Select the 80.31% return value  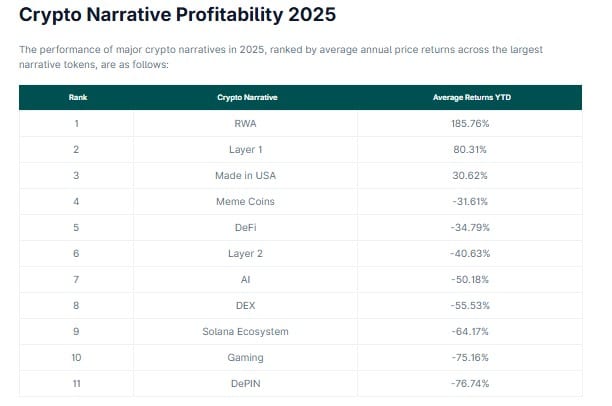[470, 150]
